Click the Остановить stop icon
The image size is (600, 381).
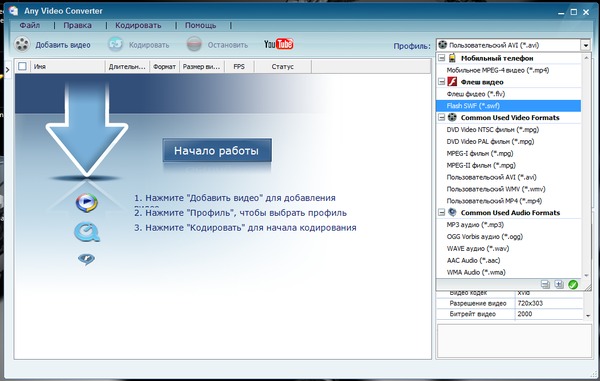coord(194,44)
